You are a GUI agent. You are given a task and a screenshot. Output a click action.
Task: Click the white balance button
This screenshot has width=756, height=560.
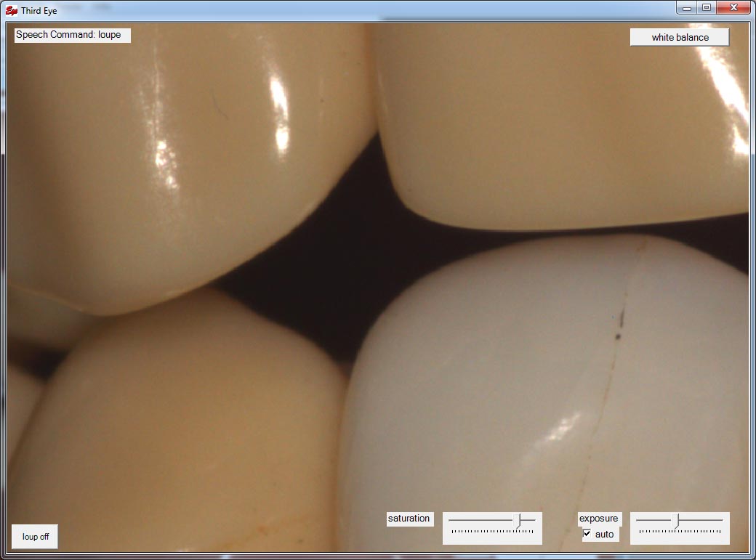680,37
